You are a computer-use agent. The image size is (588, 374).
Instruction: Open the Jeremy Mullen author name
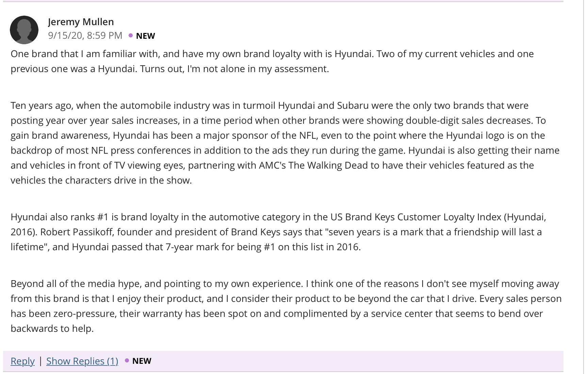click(x=81, y=22)
